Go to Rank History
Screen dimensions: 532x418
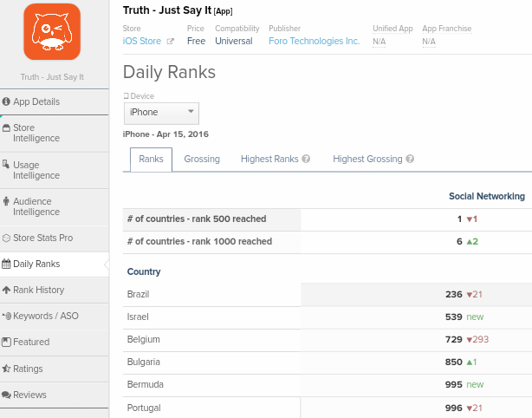click(x=55, y=290)
